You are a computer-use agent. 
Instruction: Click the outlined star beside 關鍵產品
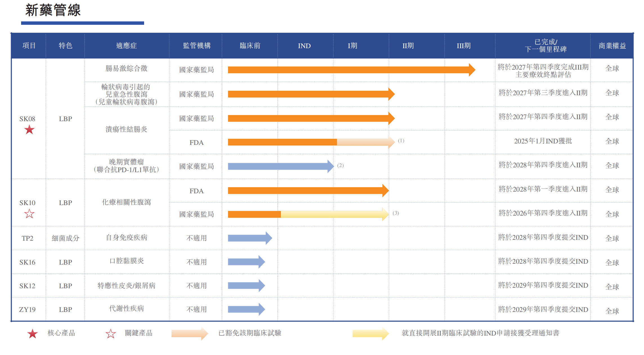pyautogui.click(x=111, y=334)
